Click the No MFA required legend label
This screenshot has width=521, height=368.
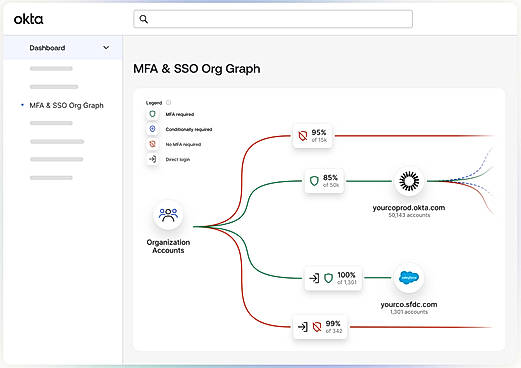pos(183,144)
